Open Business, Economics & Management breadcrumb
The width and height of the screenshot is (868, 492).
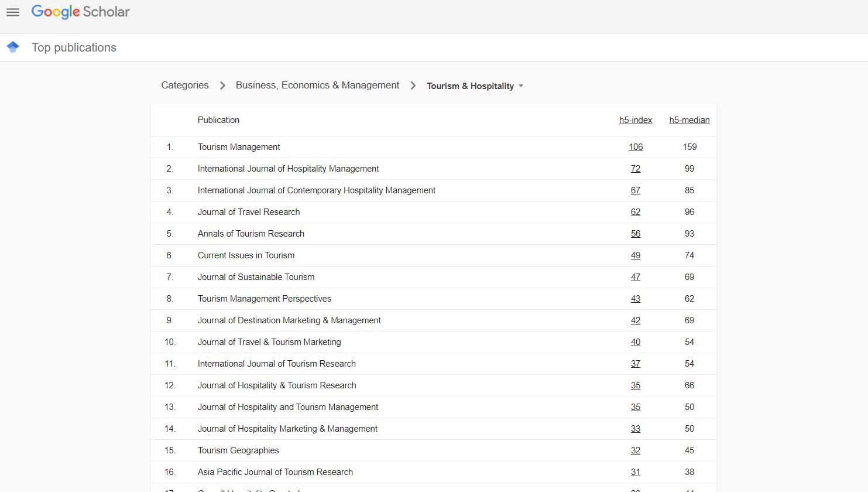317,85
